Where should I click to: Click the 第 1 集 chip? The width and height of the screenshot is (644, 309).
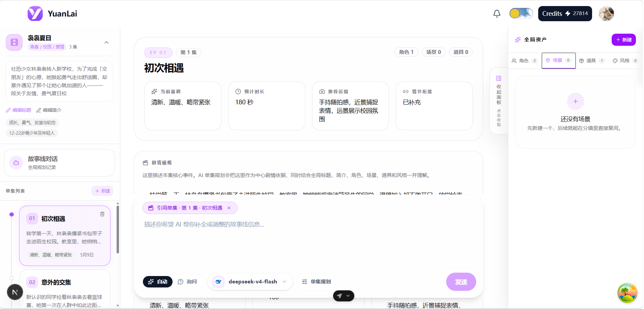pyautogui.click(x=188, y=53)
